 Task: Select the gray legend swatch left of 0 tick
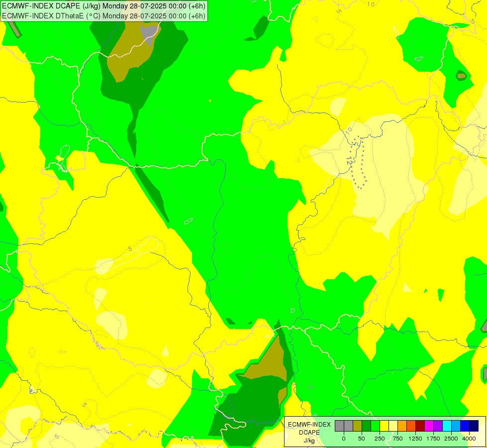click(x=339, y=426)
